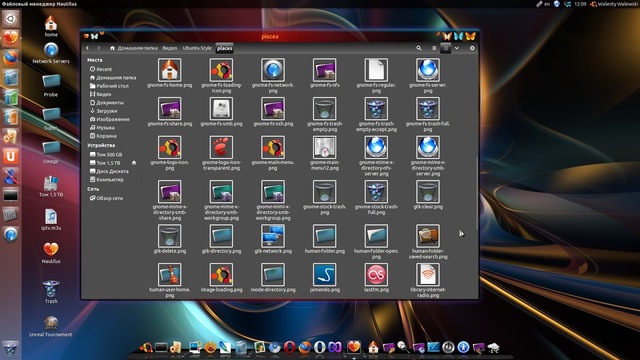Open Видео in path bar
Image resolution: width=640 pixels, height=360 pixels.
pos(170,48)
